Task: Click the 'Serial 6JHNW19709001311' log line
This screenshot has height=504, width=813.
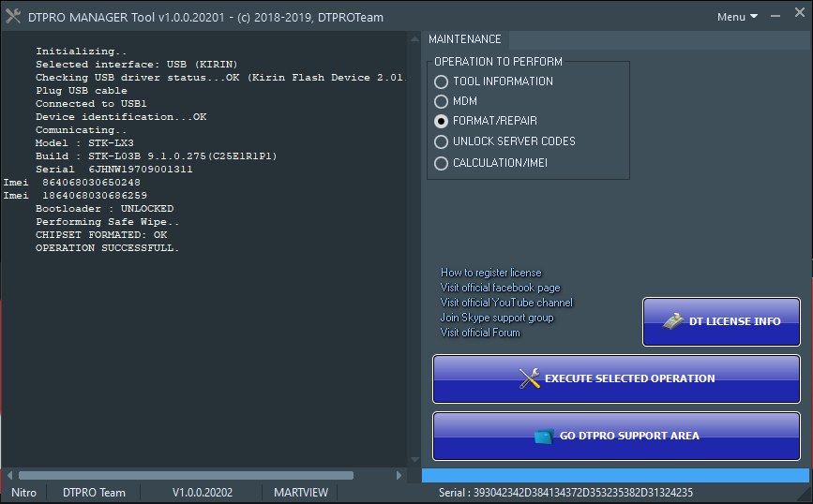Action: tap(114, 170)
